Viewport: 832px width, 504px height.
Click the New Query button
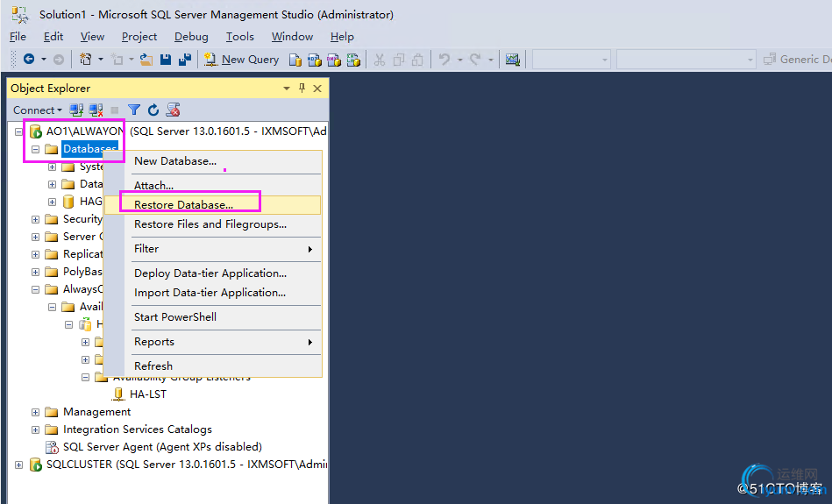tap(242, 60)
